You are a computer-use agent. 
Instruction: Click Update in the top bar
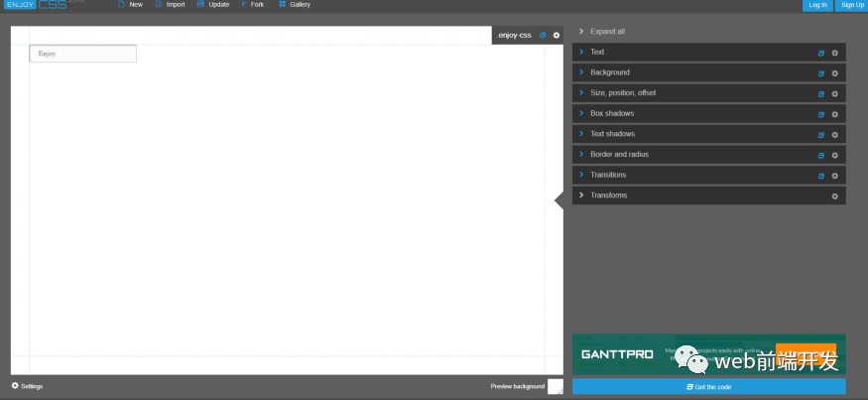(x=213, y=4)
